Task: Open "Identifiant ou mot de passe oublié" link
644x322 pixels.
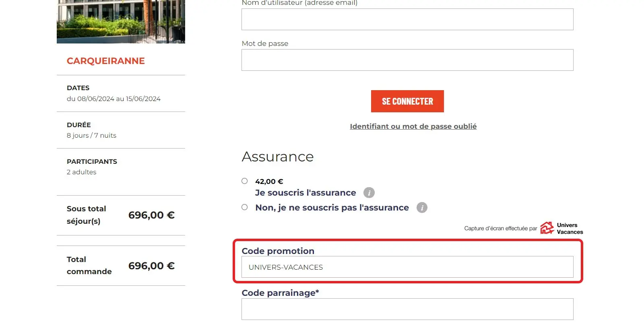Action: click(x=413, y=126)
